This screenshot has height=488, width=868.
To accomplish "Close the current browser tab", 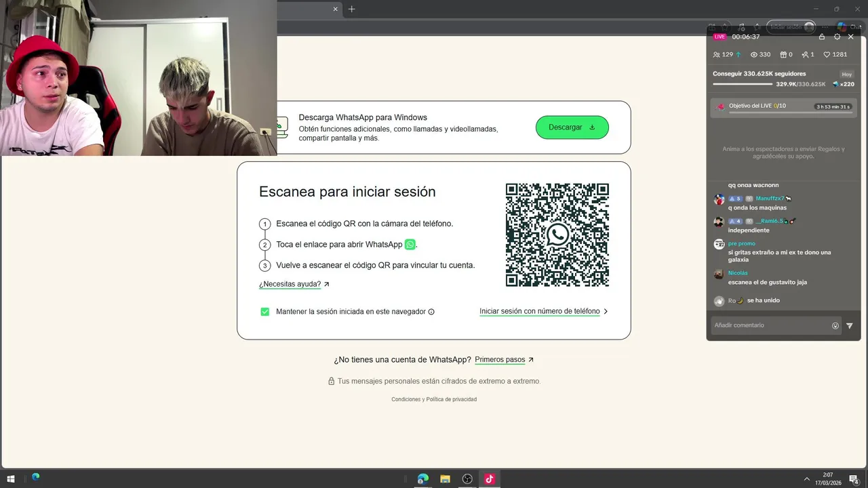I will click(x=335, y=9).
